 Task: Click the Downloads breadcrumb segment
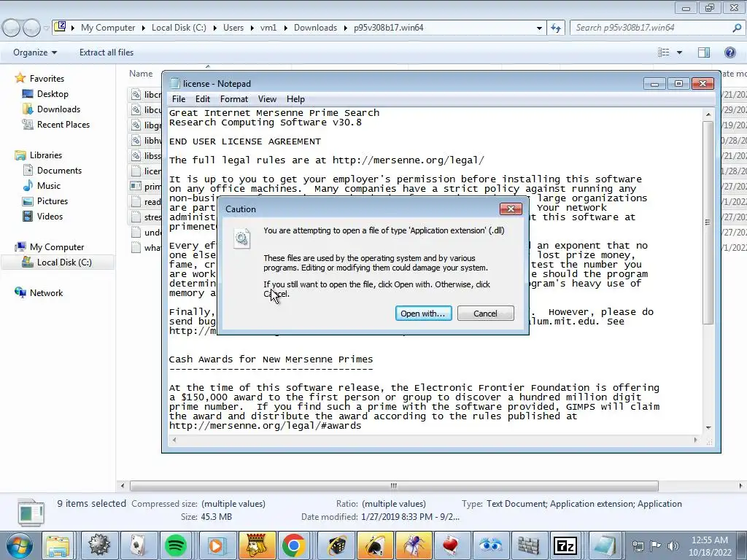(x=315, y=28)
